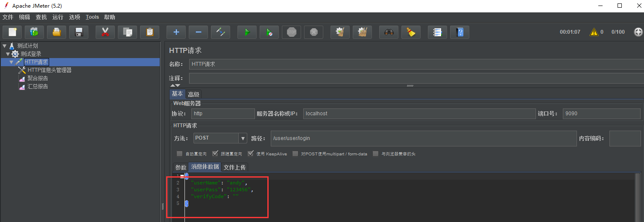The height and width of the screenshot is (222, 644).
Task: Toggle the 使用 KeepAlive checkbox
Action: point(251,154)
